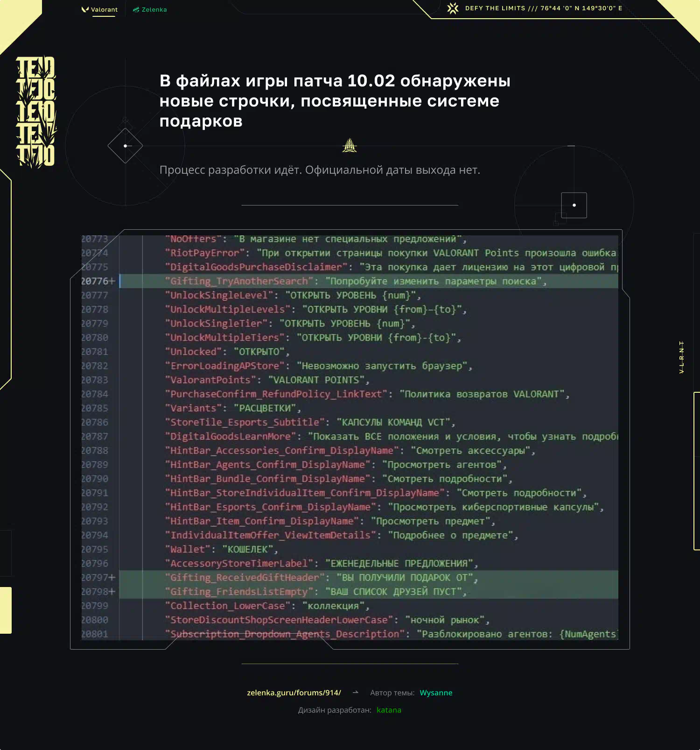Image resolution: width=700 pixels, height=750 pixels.
Task: Click the 'Wallet' line
Action: pos(221,549)
